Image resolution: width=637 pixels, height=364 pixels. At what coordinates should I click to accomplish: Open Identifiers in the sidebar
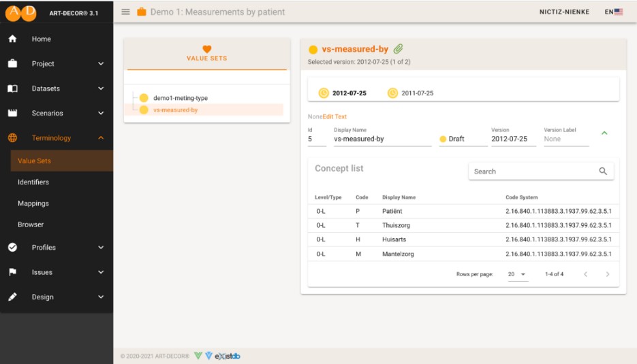pyautogui.click(x=33, y=182)
